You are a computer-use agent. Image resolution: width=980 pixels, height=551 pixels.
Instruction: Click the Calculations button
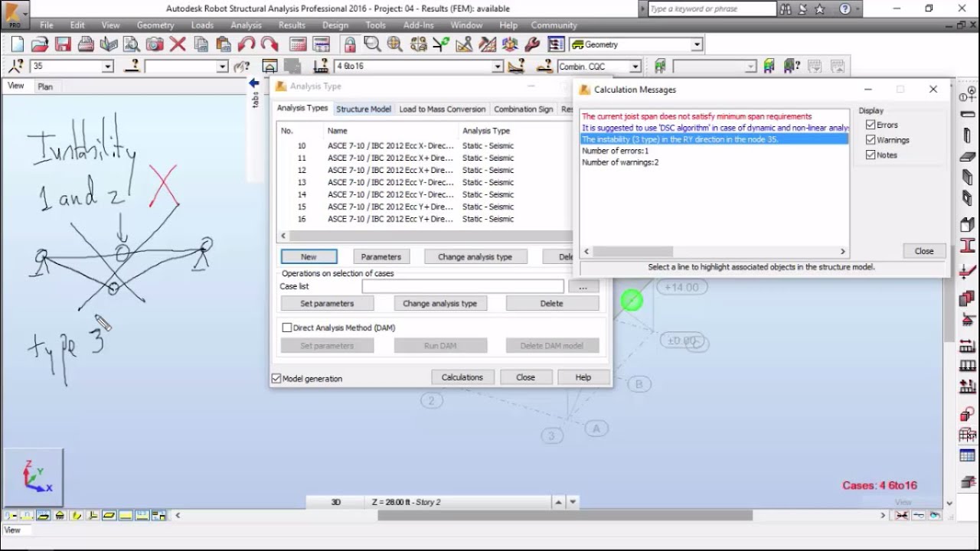click(x=462, y=377)
